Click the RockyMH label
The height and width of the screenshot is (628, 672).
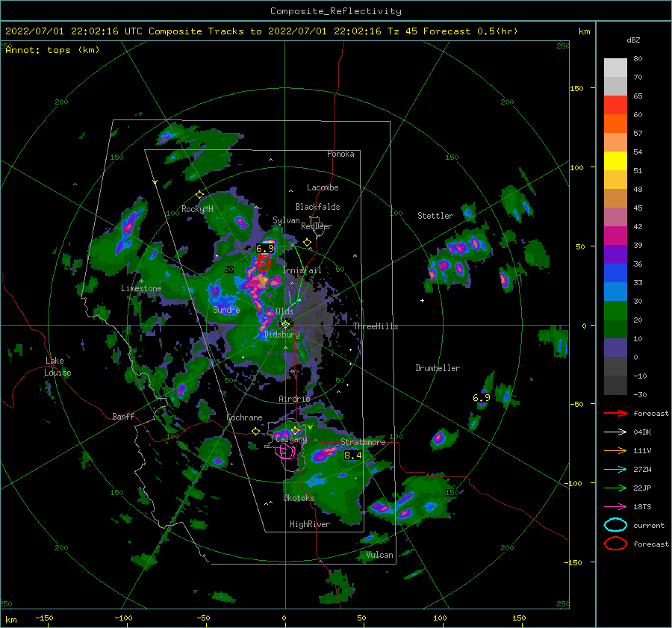coord(197,209)
